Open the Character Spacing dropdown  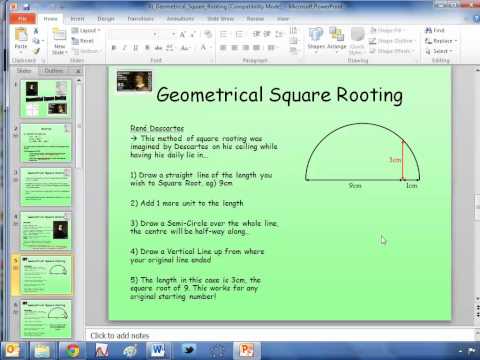click(170, 48)
